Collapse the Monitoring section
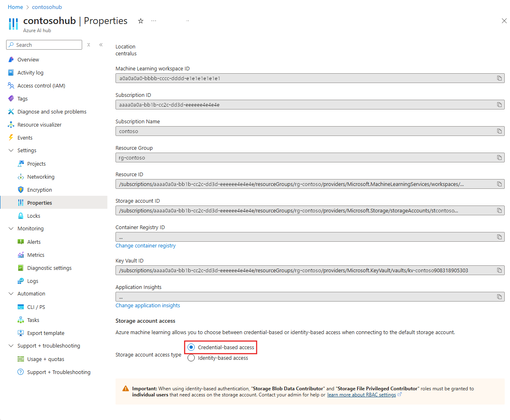This screenshot has width=510, height=420. 11,228
